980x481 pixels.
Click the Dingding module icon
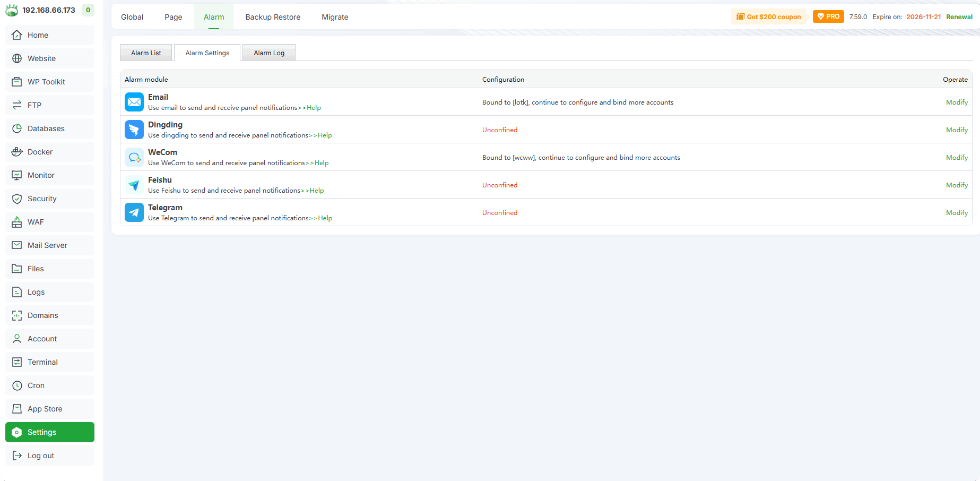pos(134,130)
